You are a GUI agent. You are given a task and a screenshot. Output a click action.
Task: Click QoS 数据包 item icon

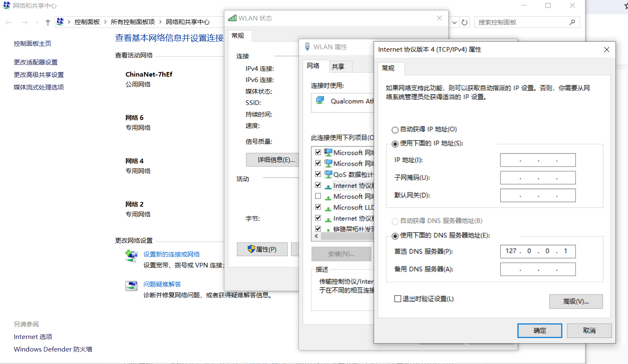[329, 174]
